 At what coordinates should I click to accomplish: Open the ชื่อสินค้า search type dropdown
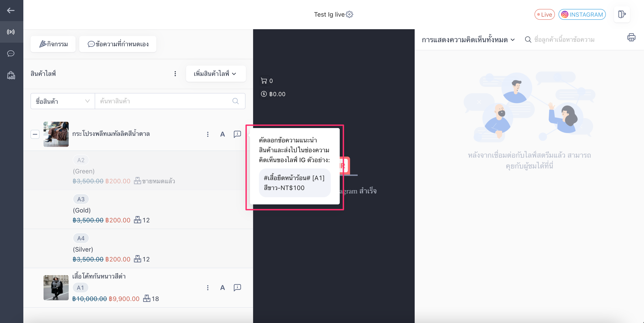pos(63,101)
